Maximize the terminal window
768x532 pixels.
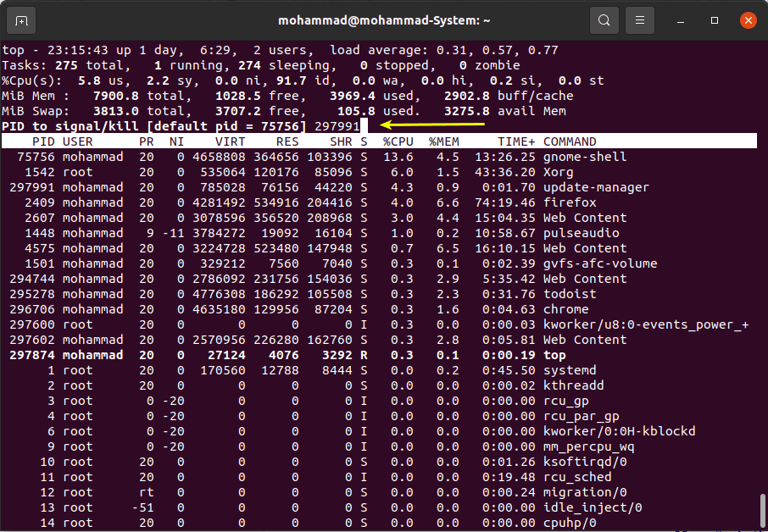coord(715,19)
